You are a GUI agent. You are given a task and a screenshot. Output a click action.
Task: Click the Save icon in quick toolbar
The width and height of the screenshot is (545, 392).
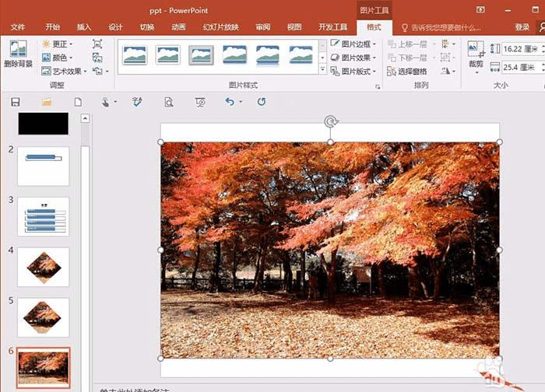pos(16,102)
